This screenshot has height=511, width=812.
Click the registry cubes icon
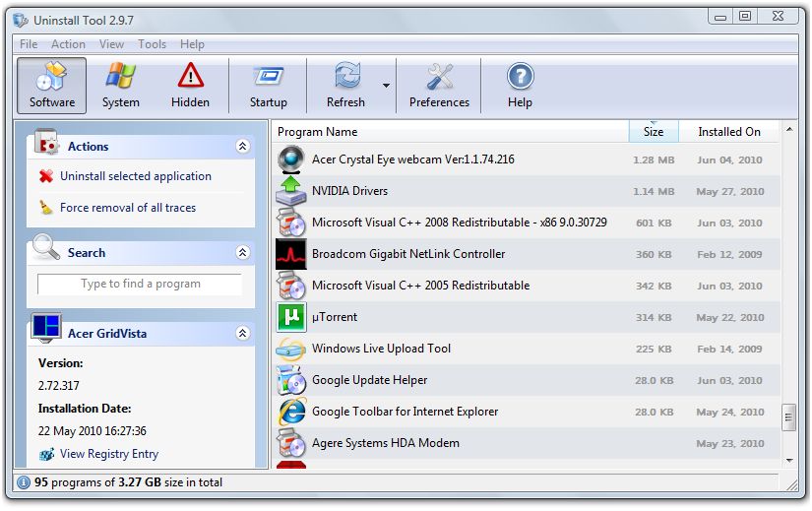pyautogui.click(x=46, y=455)
